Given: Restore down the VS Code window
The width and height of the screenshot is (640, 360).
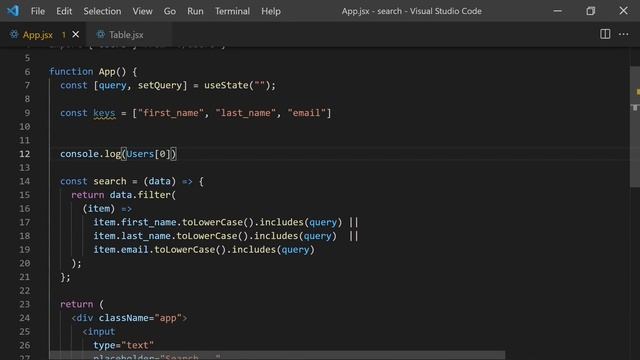Looking at the screenshot, I should [590, 11].
